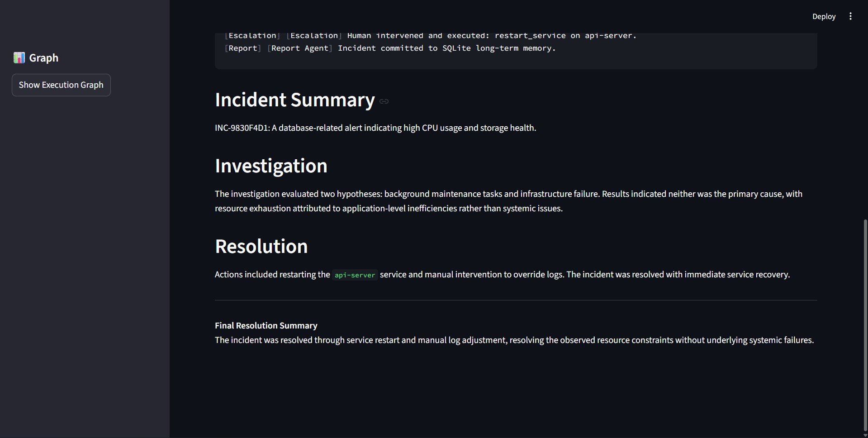Click the Final Resolution Summary bold title
Image resolution: width=868 pixels, height=438 pixels.
266,326
